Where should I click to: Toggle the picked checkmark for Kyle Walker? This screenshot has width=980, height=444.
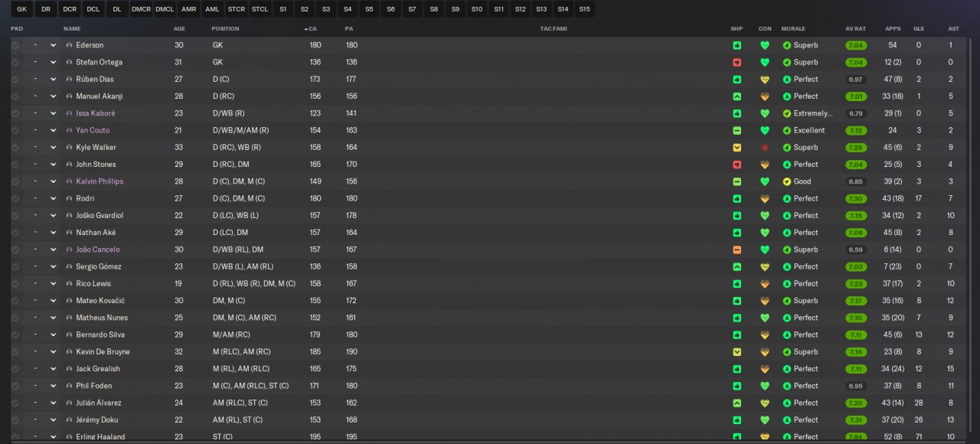(x=15, y=148)
